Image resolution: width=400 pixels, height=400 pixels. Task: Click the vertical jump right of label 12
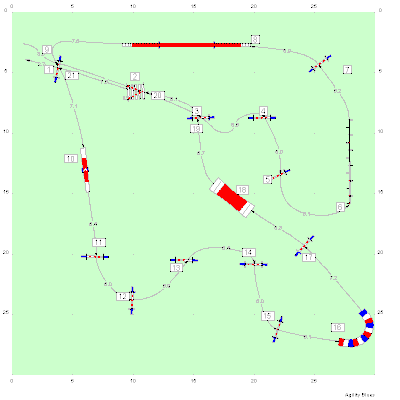[x=132, y=300]
